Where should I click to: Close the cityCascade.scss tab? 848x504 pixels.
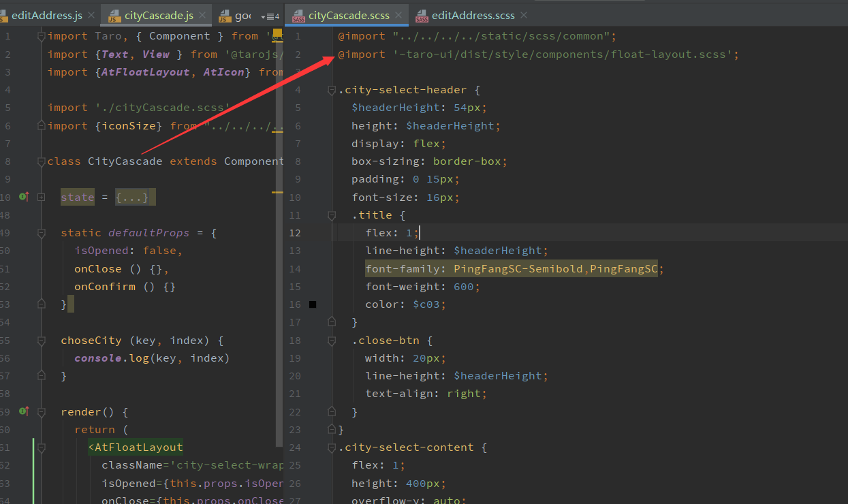398,16
